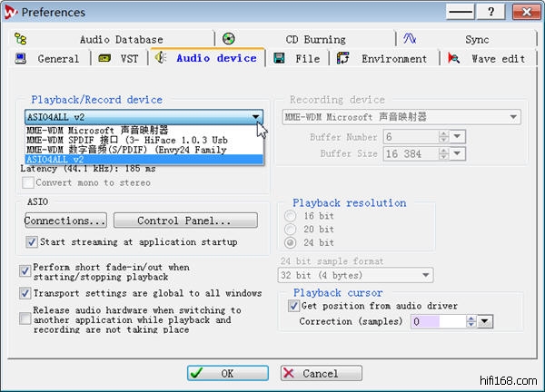Screen dimensions: 545x392
Task: Open the ASIO Control Panel
Action: coord(184,220)
